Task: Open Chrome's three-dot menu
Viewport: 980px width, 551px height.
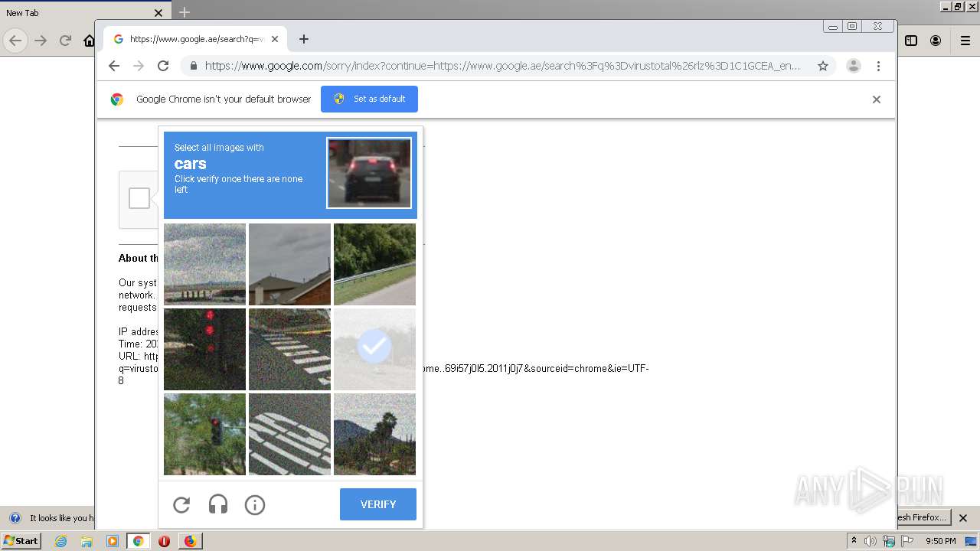Action: 878,66
